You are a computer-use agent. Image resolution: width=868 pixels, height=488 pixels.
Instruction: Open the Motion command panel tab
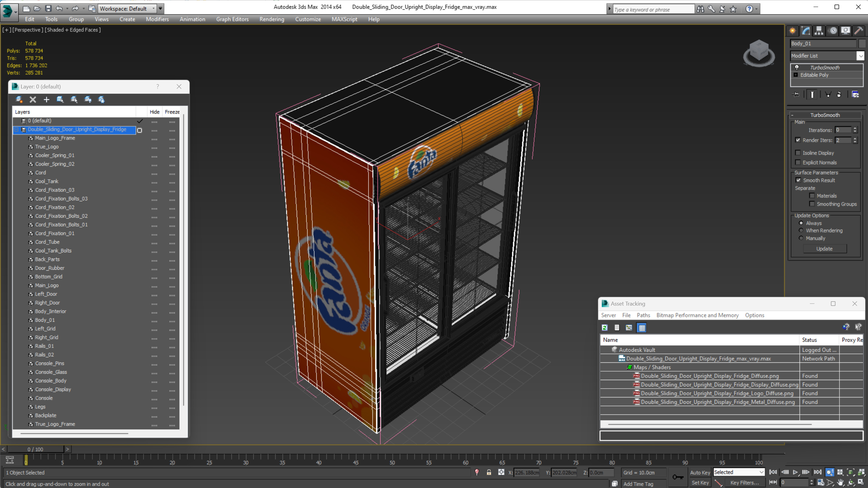tap(833, 31)
